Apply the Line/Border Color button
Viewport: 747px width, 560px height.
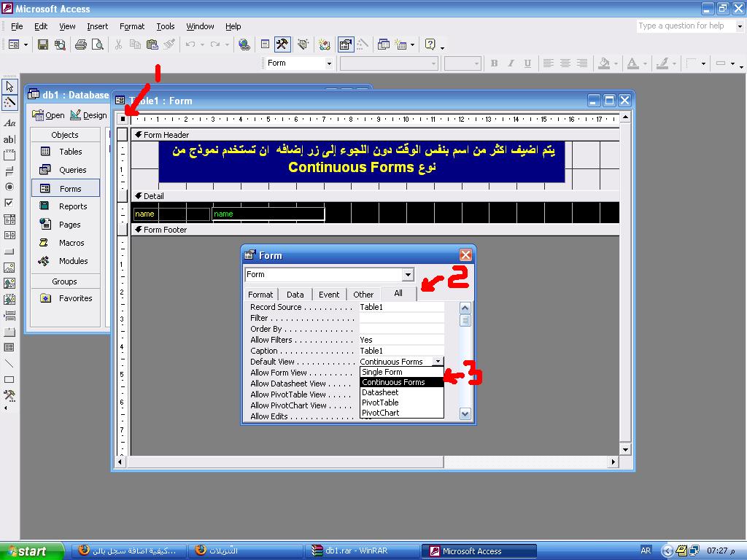tap(662, 63)
